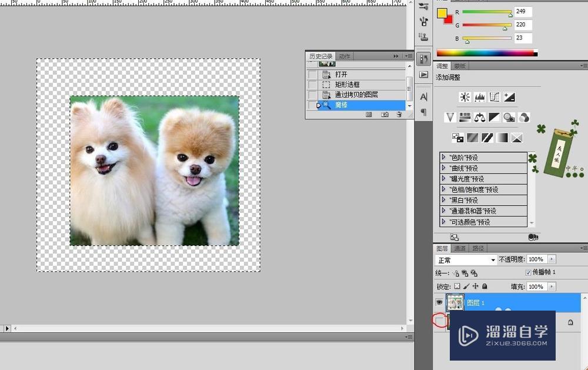Image resolution: width=588 pixels, height=370 pixels.
Task: Switch to the 通道 tab
Action: 460,248
